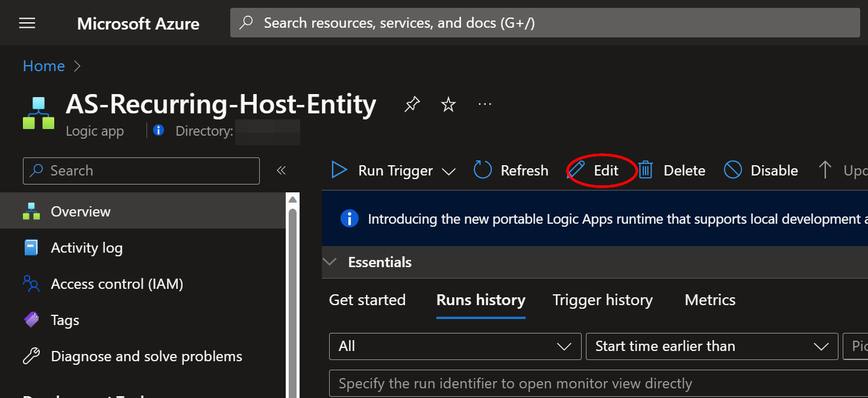
Task: Click the Disable circle-slash icon
Action: (x=732, y=170)
